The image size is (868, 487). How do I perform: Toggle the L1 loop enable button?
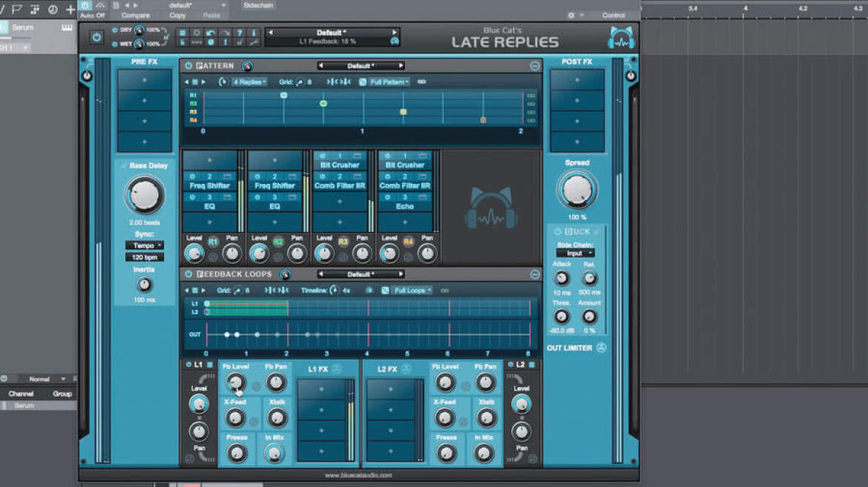188,365
